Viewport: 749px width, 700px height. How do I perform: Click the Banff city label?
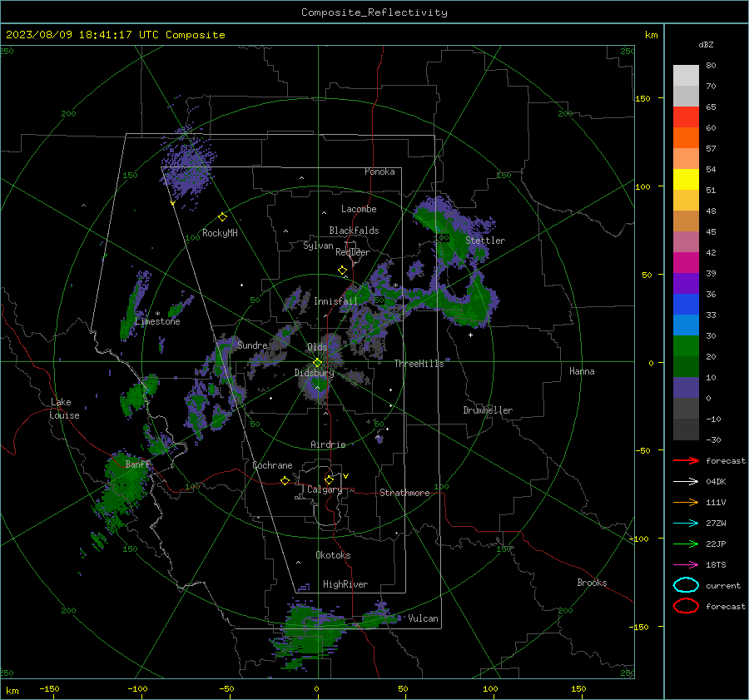pyautogui.click(x=137, y=464)
